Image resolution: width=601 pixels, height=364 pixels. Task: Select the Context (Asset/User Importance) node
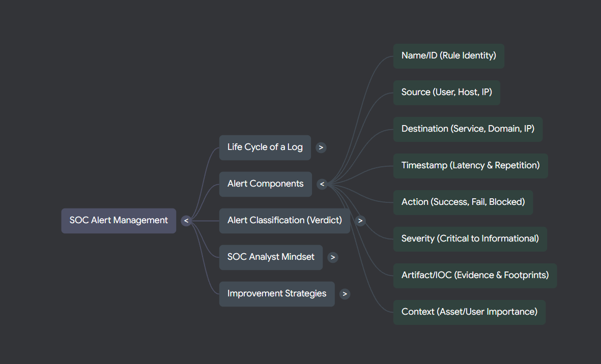coord(469,312)
